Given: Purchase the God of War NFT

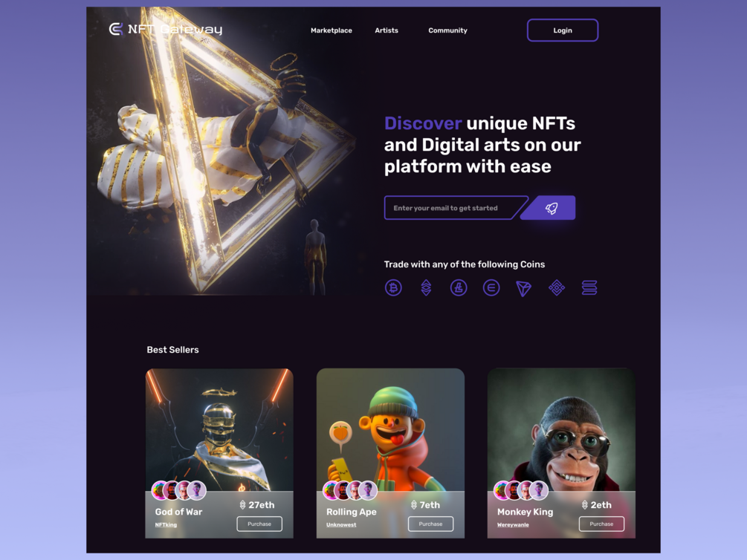Looking at the screenshot, I should 259,524.
